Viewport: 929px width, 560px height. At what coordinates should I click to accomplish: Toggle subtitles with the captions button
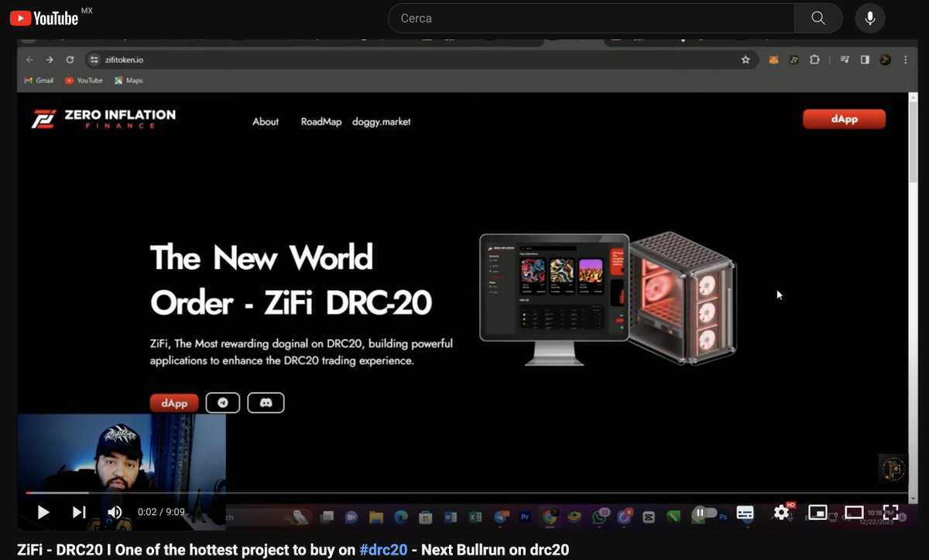pyautogui.click(x=745, y=512)
